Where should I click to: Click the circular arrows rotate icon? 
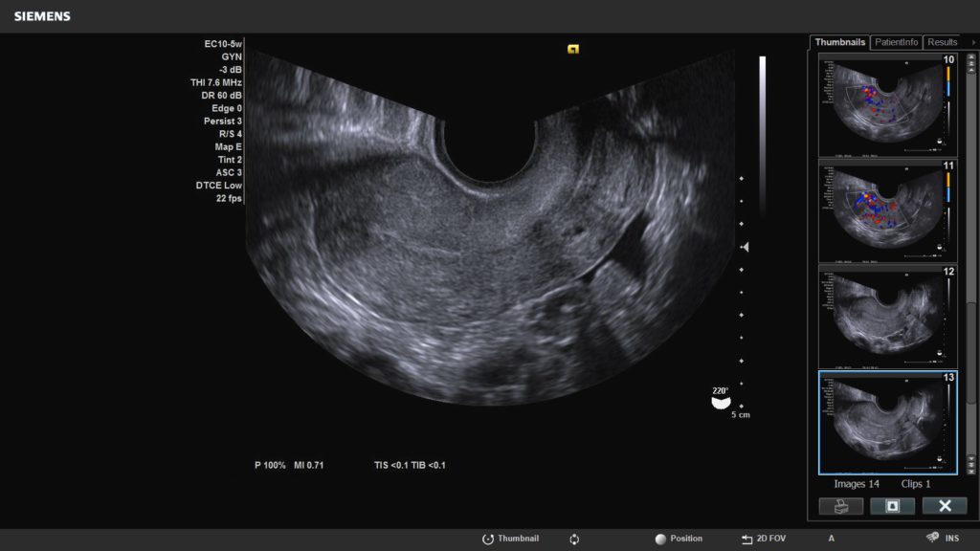click(574, 539)
